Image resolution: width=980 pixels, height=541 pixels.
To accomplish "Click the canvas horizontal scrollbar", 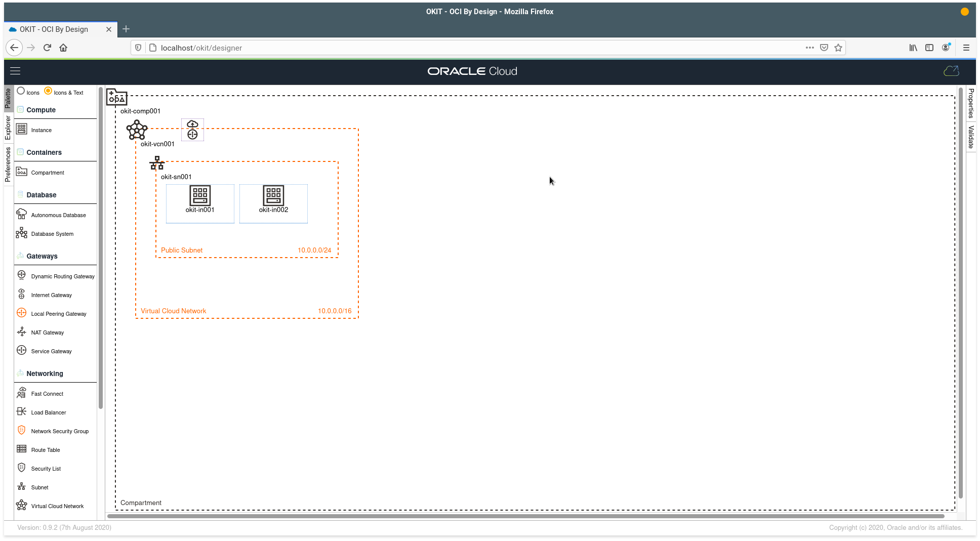I will (x=526, y=516).
